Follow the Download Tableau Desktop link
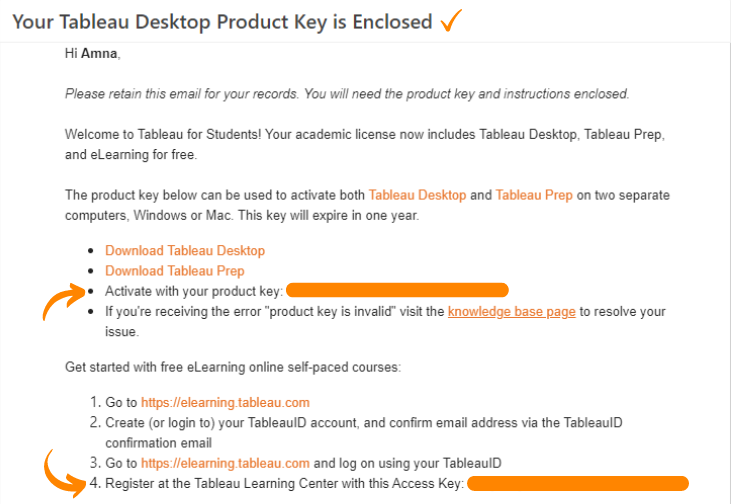 [185, 250]
